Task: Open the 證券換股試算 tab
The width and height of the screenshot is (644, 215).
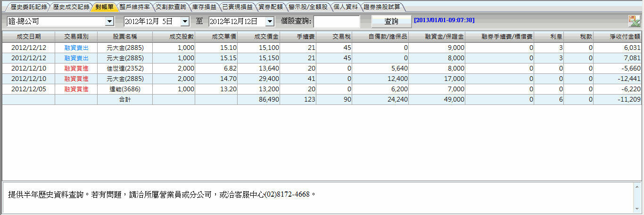Action: tap(381, 7)
